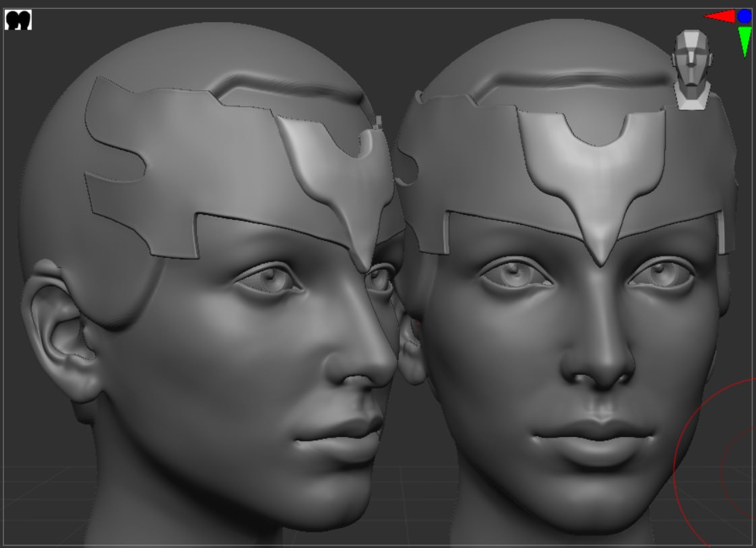Select the red X-axis cone
The height and width of the screenshot is (548, 756).
pyautogui.click(x=720, y=16)
